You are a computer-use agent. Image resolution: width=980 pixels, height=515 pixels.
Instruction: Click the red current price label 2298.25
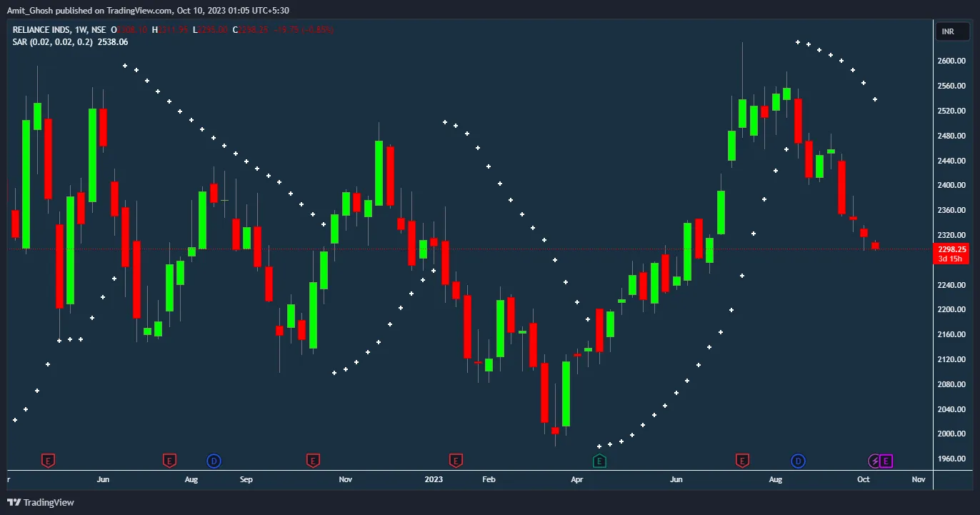pyautogui.click(x=951, y=249)
